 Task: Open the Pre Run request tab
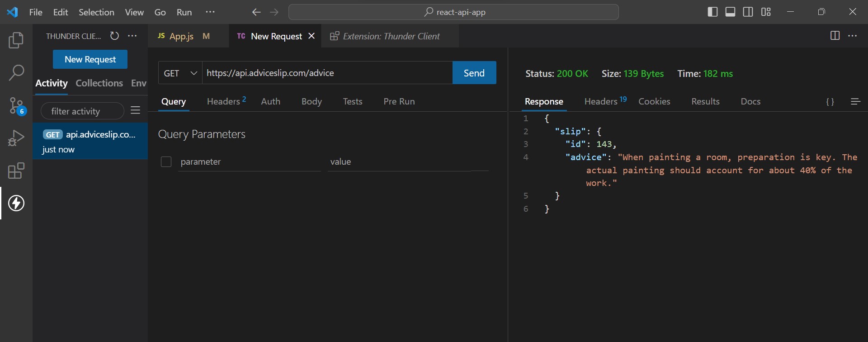coord(399,102)
